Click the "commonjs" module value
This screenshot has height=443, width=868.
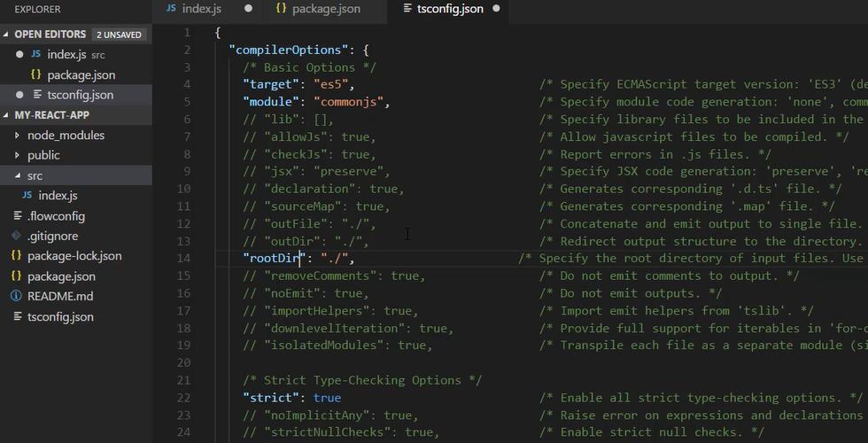click(349, 102)
